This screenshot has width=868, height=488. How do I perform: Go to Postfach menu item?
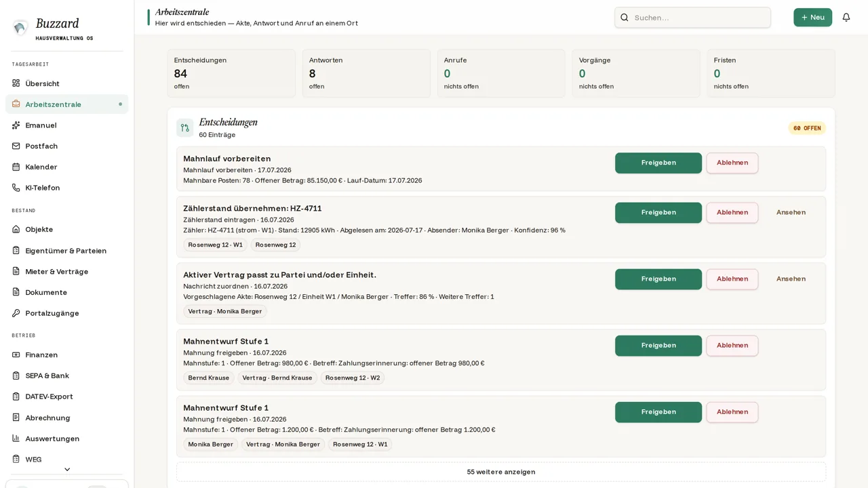coord(66,146)
